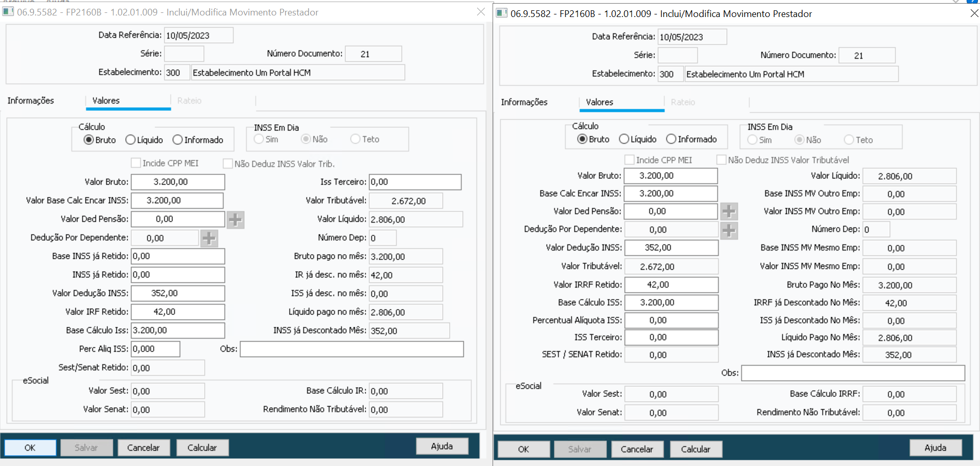980x466 pixels.
Task: Click Data Referência field in right window
Action: [692, 37]
